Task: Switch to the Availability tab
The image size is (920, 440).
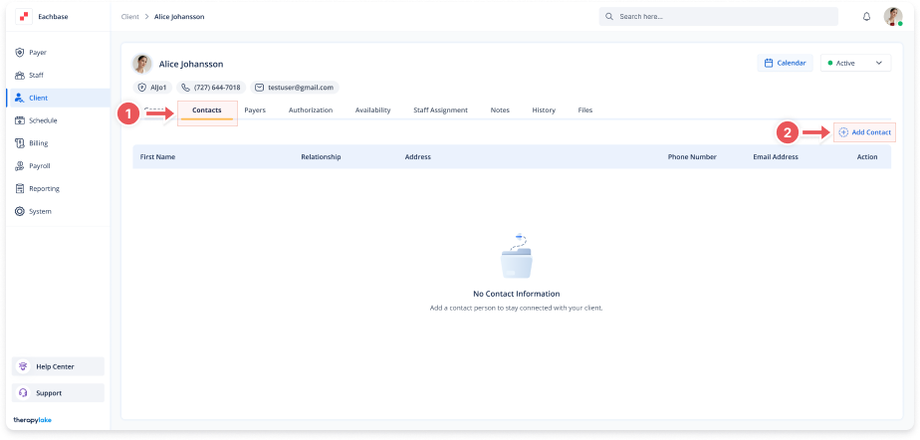Action: point(373,110)
